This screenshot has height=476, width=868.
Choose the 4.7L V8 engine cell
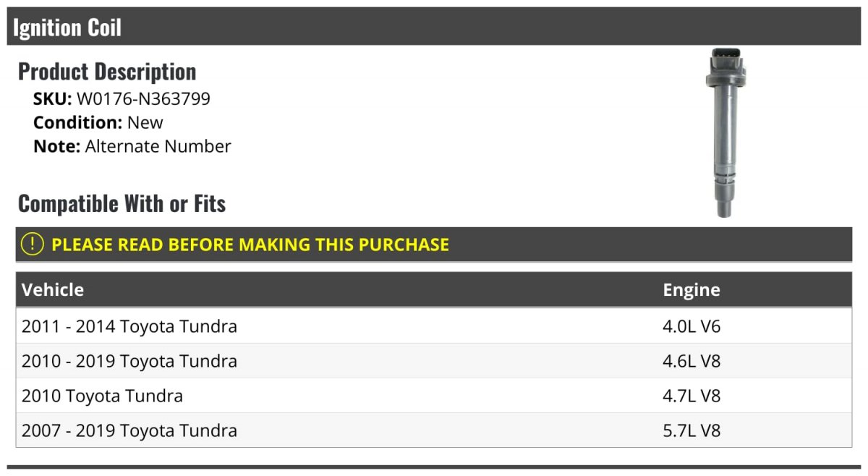(692, 396)
